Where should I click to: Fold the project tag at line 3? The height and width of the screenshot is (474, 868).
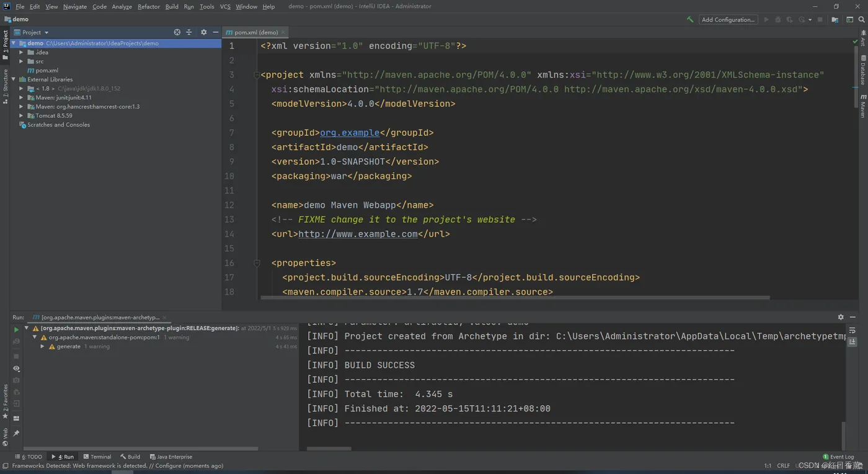tap(256, 75)
